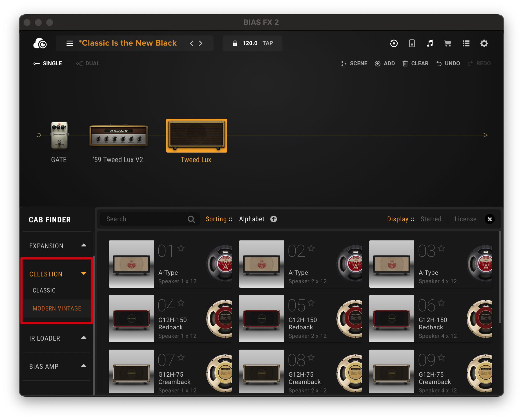Switch to DUAL signal path mode
The image size is (523, 420).
88,64
